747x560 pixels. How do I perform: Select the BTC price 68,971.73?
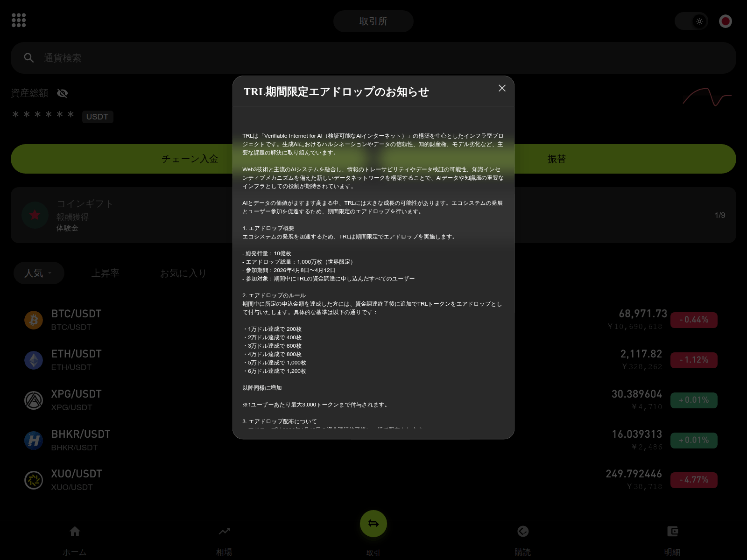pyautogui.click(x=643, y=314)
